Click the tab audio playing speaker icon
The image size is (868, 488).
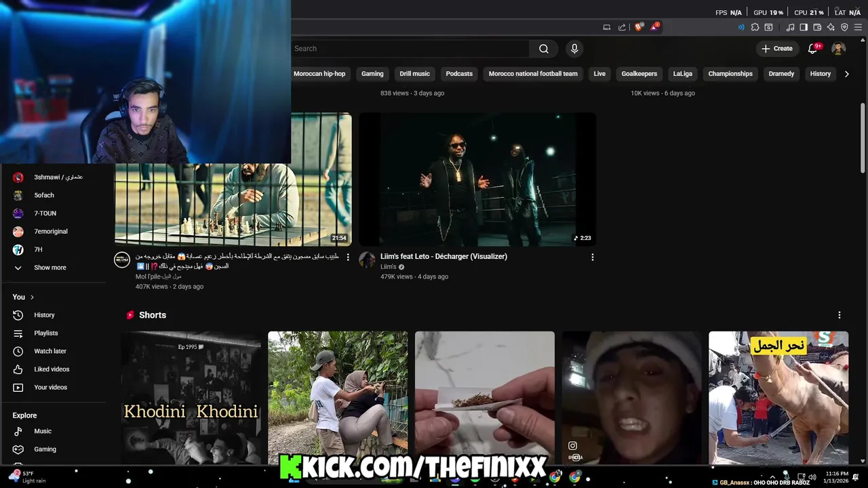[741, 27]
